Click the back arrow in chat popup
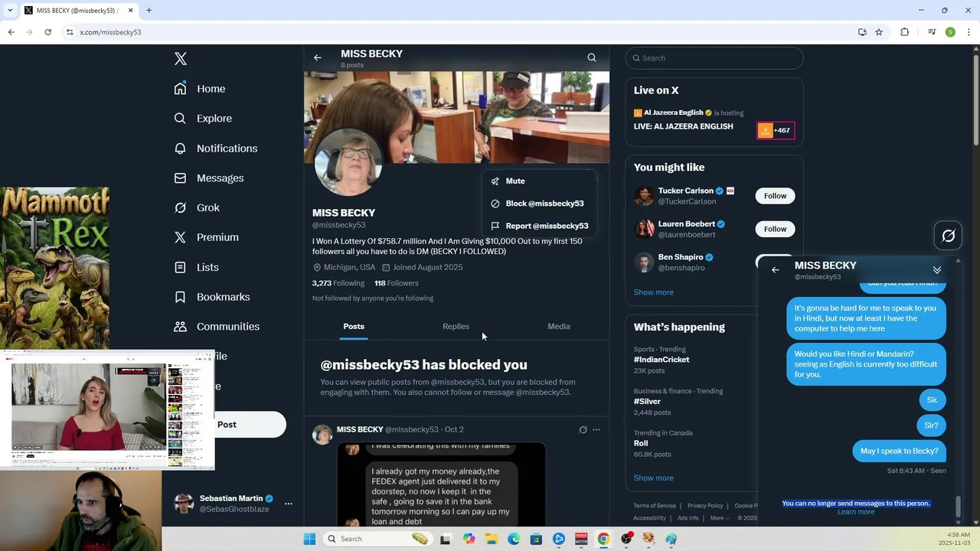Screen dimensions: 980x551 pos(776,270)
